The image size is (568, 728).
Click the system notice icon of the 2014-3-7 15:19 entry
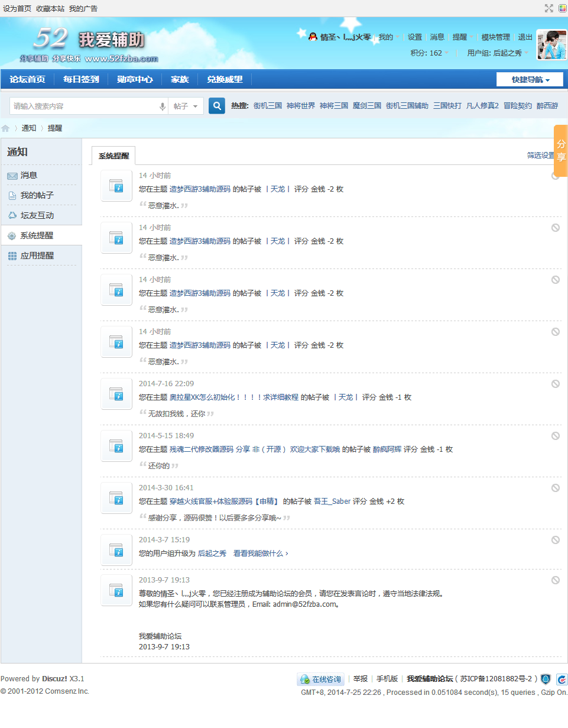point(116,550)
